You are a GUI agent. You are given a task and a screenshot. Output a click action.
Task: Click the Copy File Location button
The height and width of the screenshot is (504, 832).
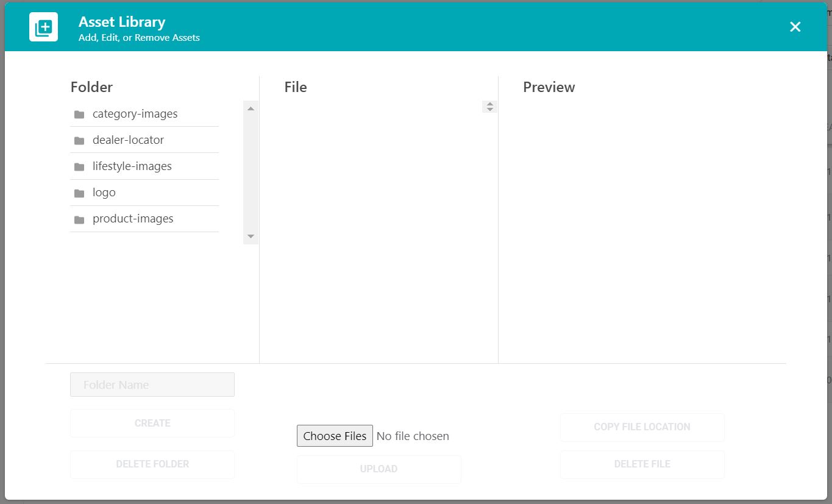tap(642, 427)
